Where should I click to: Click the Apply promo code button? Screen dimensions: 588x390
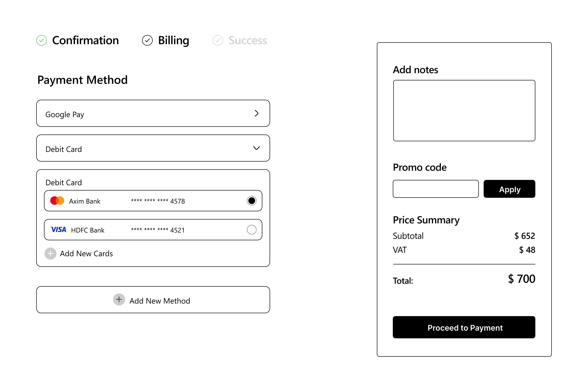coord(509,189)
